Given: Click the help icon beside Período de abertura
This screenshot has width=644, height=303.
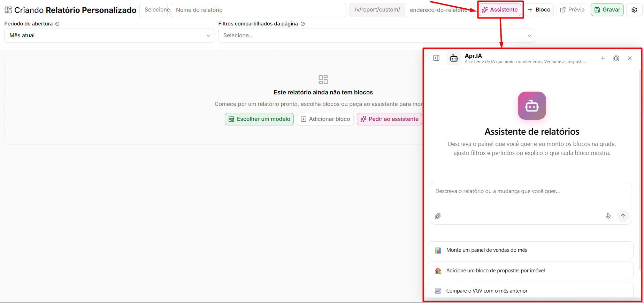Looking at the screenshot, I should coord(58,24).
